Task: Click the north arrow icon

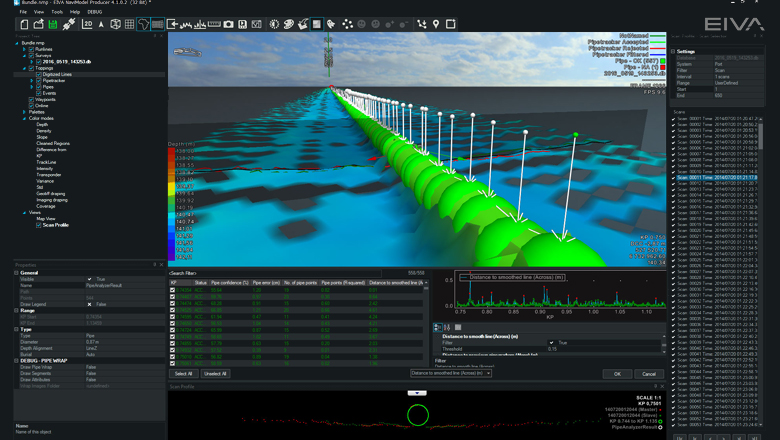Action: coord(101,24)
